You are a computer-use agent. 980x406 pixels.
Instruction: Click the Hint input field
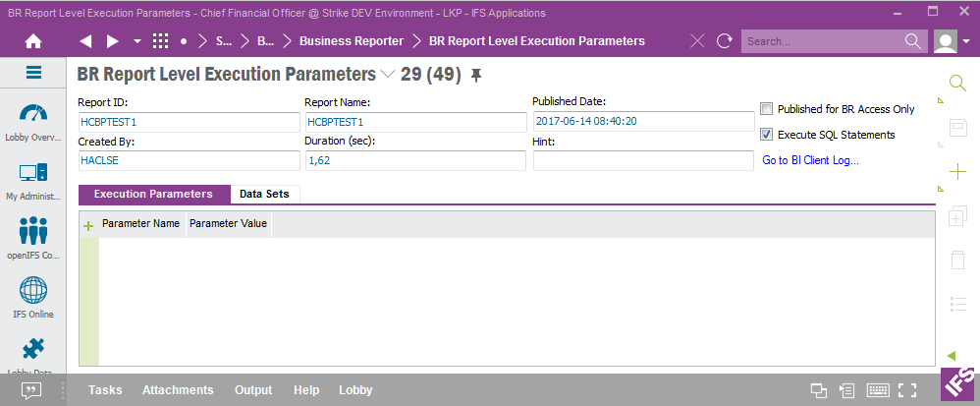(644, 161)
